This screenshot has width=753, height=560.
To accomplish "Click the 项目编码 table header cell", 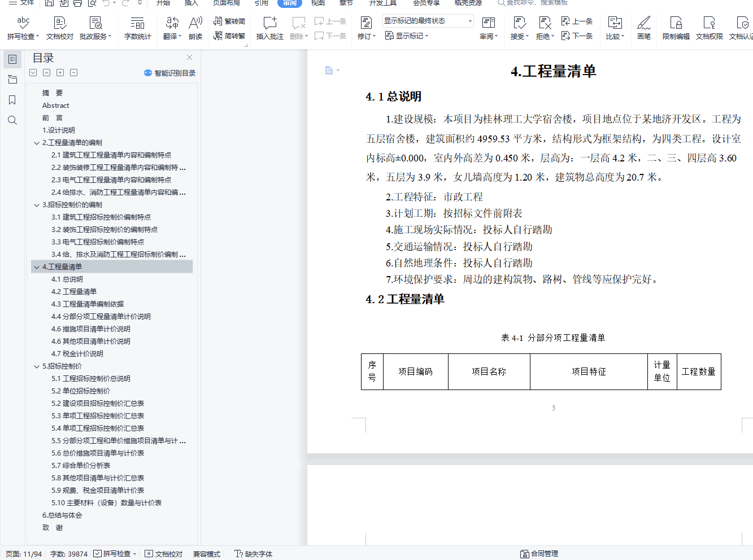I will pyautogui.click(x=416, y=371).
